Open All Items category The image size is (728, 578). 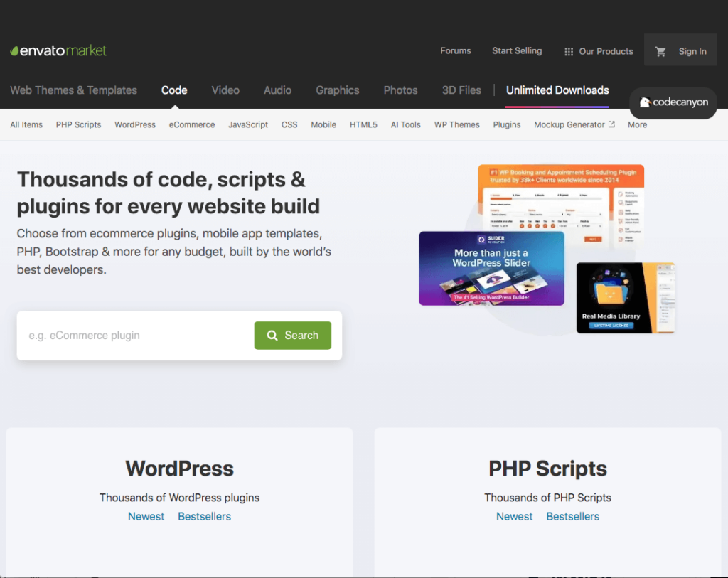(x=26, y=124)
